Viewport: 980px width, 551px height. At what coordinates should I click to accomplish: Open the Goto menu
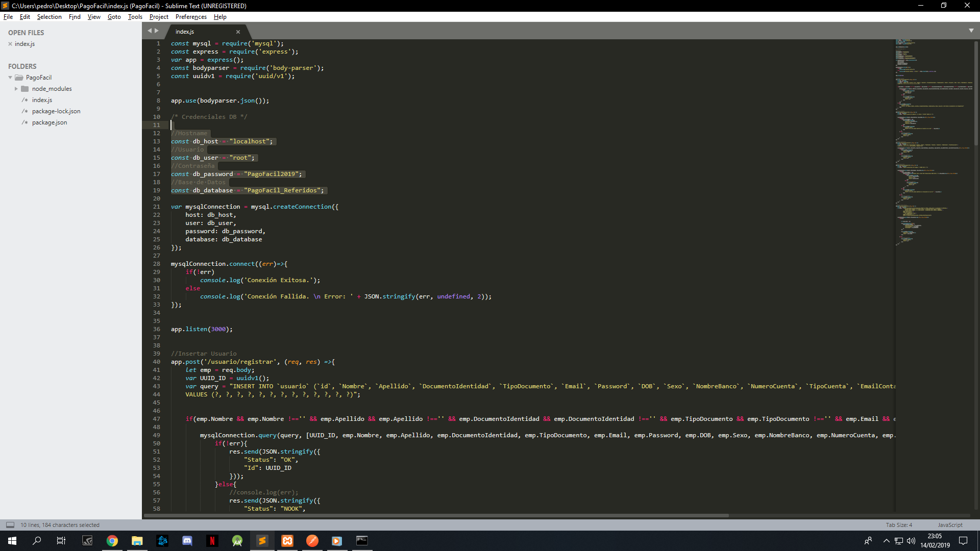click(114, 17)
